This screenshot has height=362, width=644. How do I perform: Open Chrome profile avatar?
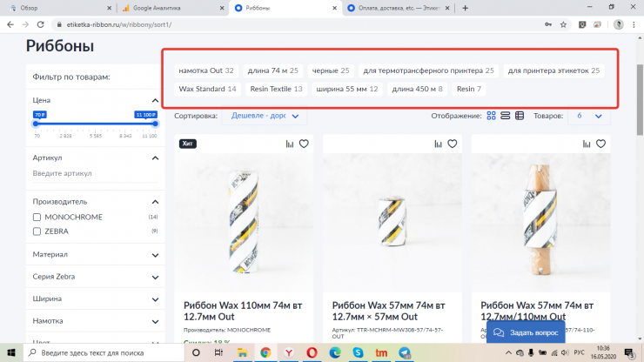click(618, 24)
